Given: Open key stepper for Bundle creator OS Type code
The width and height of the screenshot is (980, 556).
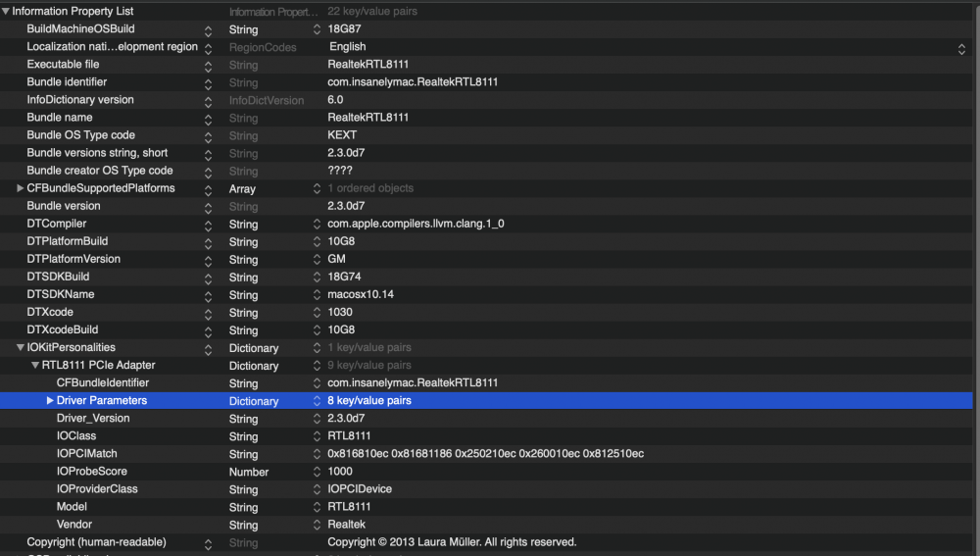Looking at the screenshot, I should coord(208,172).
